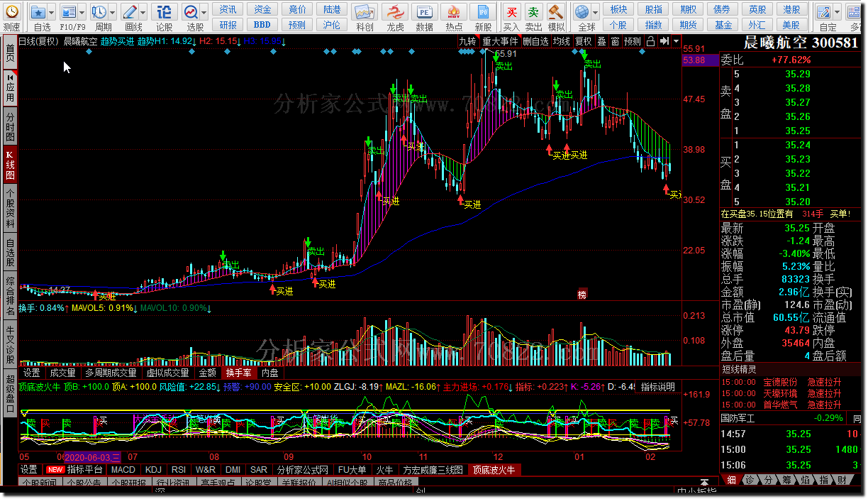Screen dimensions: 868x499
Task: Expand the 自定 dropdown arrow
Action: coord(838,13)
